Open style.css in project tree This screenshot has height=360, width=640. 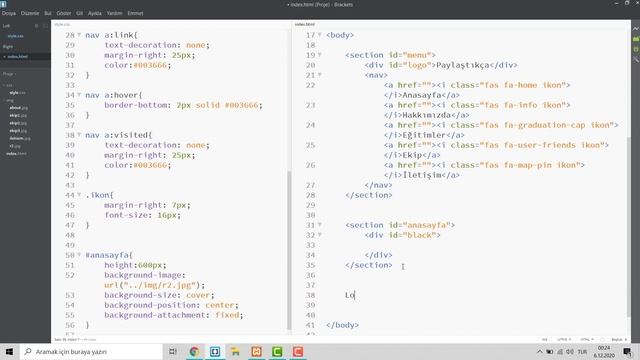(17, 93)
